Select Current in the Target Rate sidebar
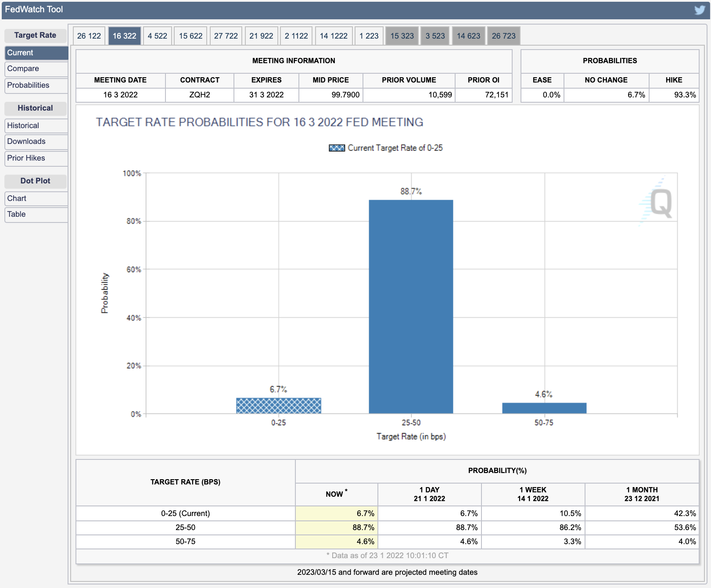Screen dimensions: 711x588 click(x=36, y=53)
